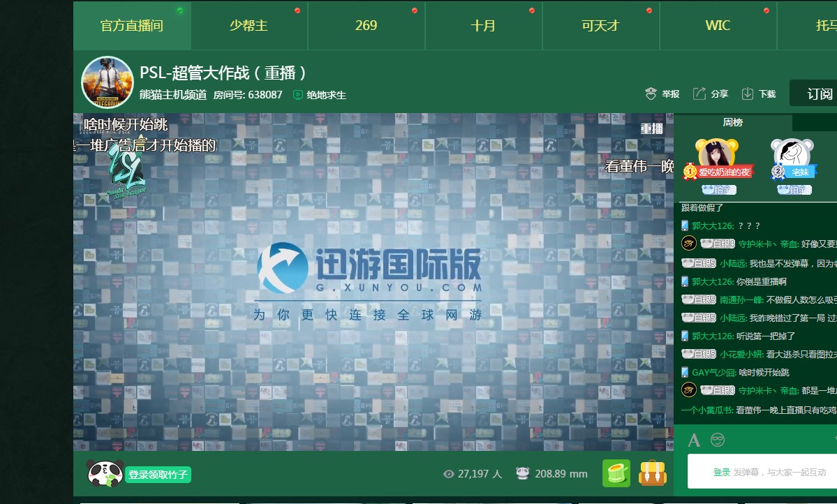Click the 登录 link in the chat box

[722, 472]
